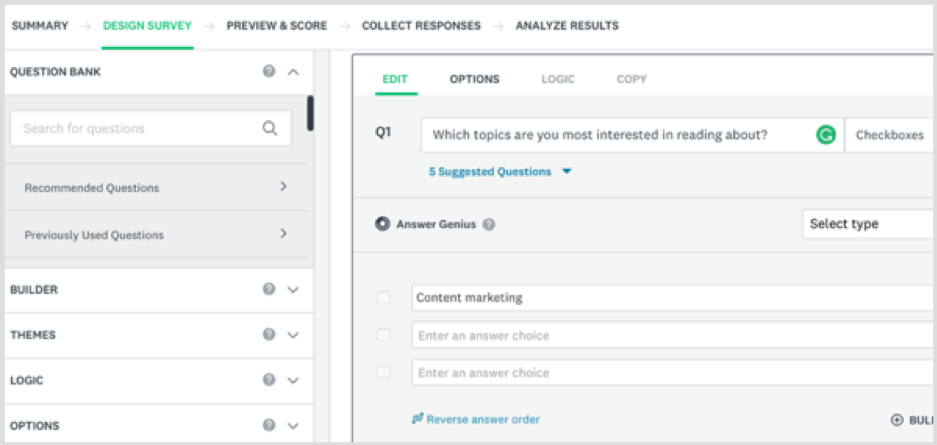Click the Answer Genius ring icon
Viewport: 937px width, 445px height.
click(x=382, y=225)
